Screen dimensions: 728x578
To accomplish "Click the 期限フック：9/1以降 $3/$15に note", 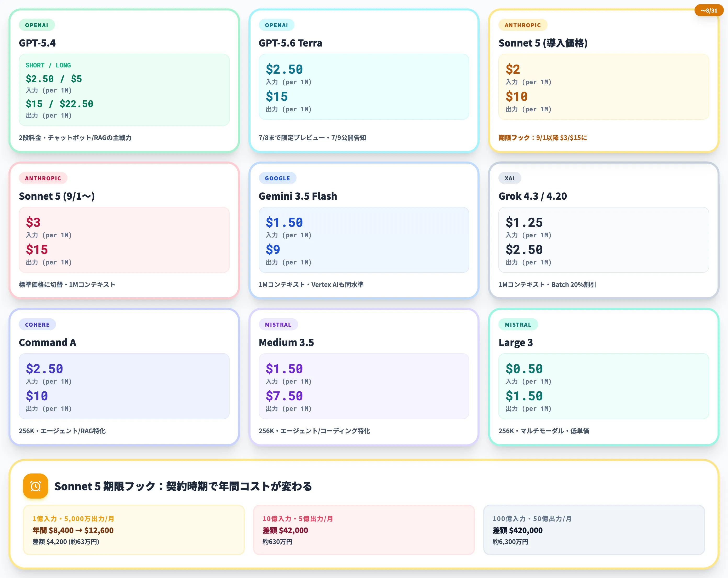I will (x=543, y=138).
